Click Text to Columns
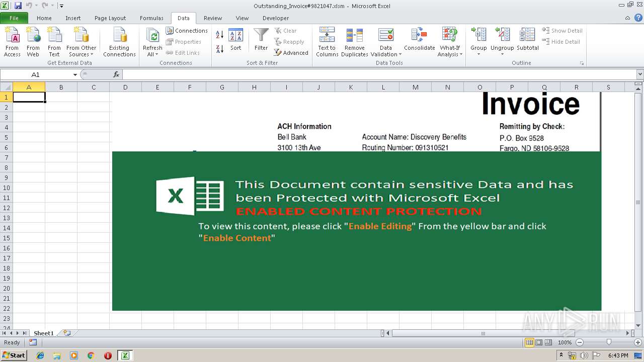Viewport: 644px width, 362px height. coord(327,42)
